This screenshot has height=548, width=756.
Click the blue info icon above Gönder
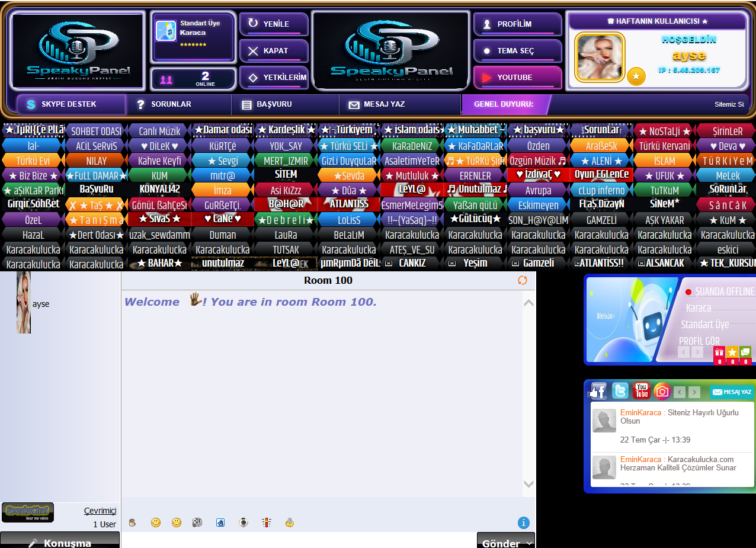pyautogui.click(x=523, y=523)
